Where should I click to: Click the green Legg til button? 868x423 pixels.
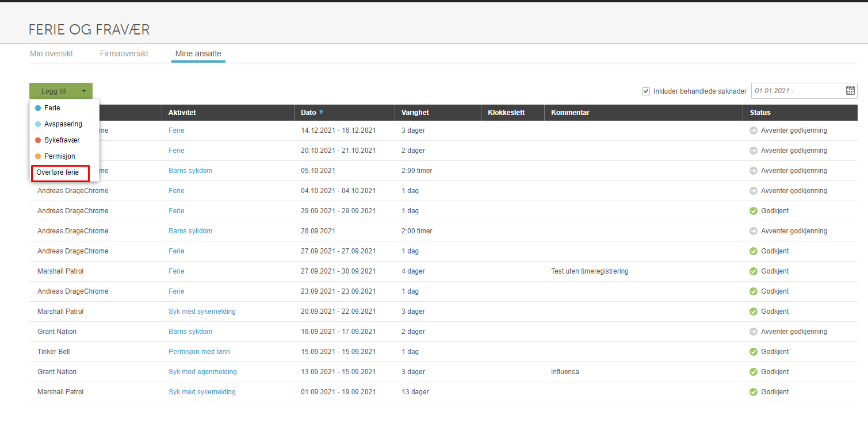tap(53, 91)
